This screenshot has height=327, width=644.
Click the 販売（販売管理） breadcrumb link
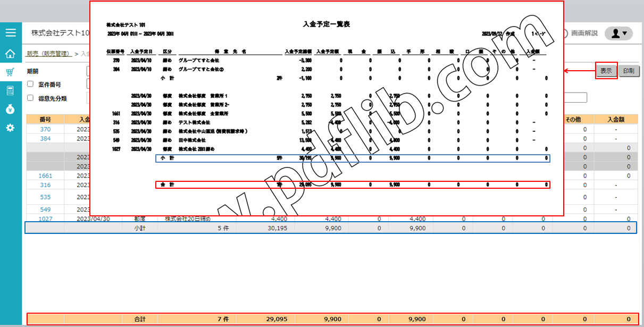tap(49, 54)
